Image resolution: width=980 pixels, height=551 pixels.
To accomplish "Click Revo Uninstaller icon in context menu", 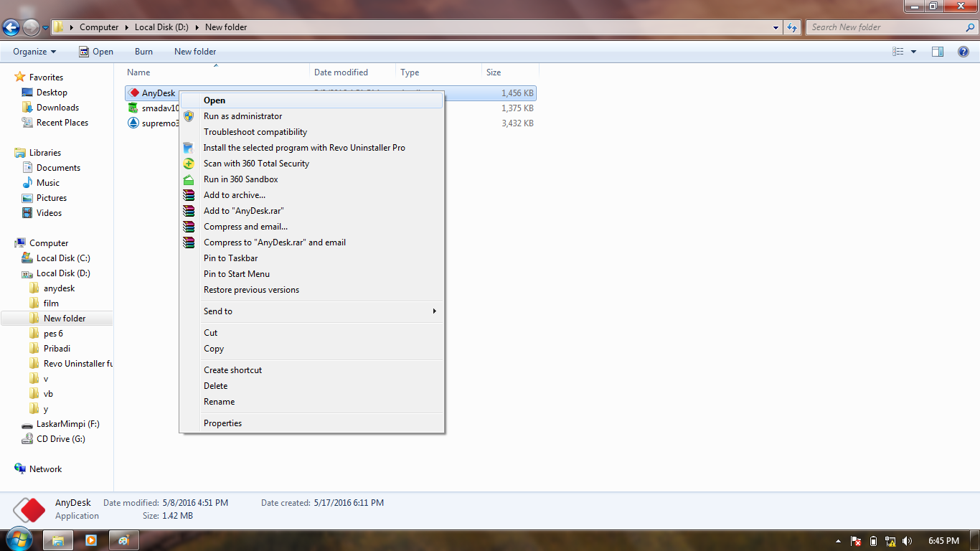I will click(x=189, y=148).
